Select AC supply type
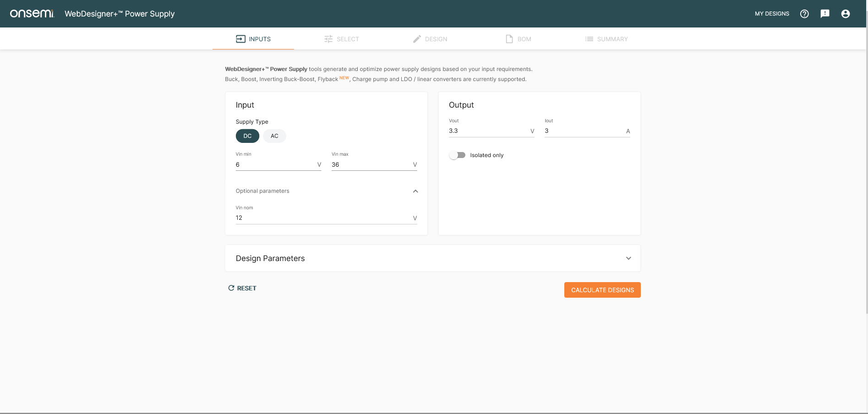Viewport: 868px width, 414px height. 274,136
